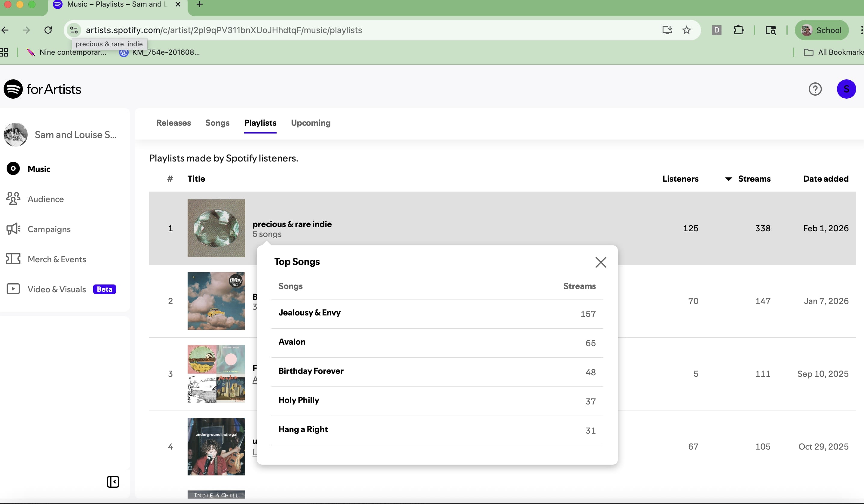Open the browser extensions puzzle icon
This screenshot has height=504, width=864.
pyautogui.click(x=738, y=30)
